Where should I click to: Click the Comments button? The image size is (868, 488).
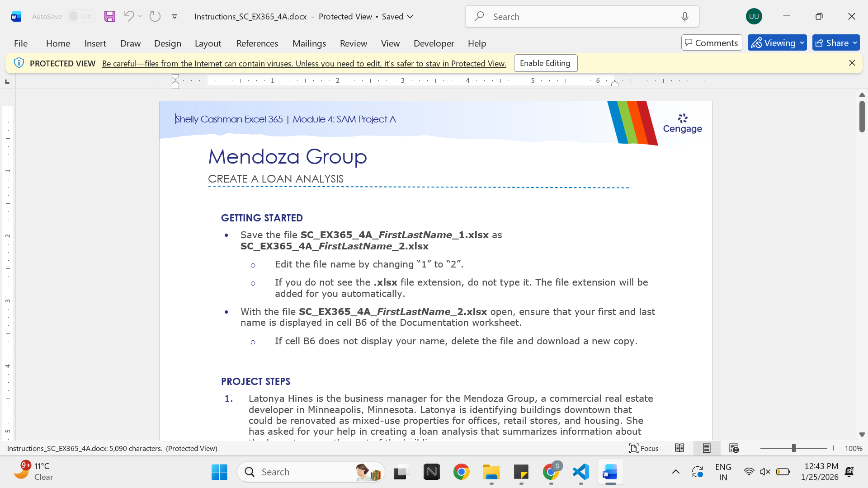712,43
